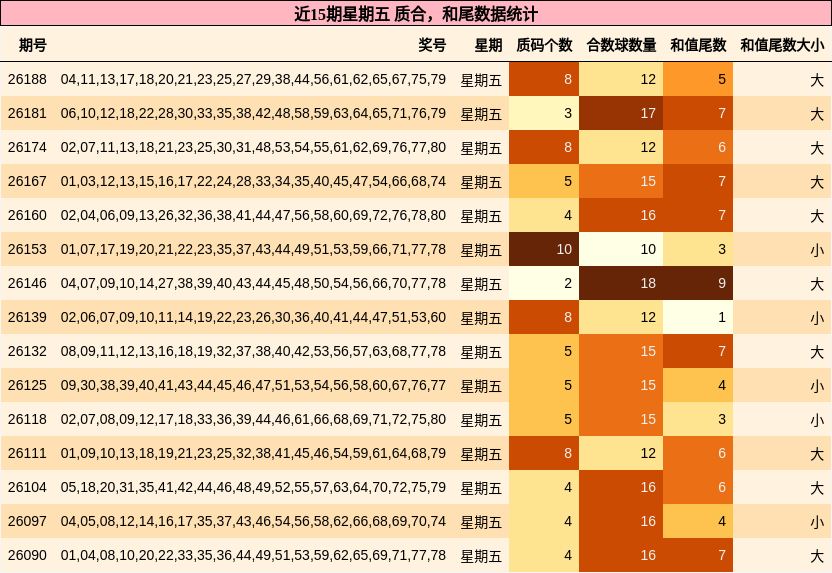
Task: Click 小 size value in row 26097
Action: (817, 522)
